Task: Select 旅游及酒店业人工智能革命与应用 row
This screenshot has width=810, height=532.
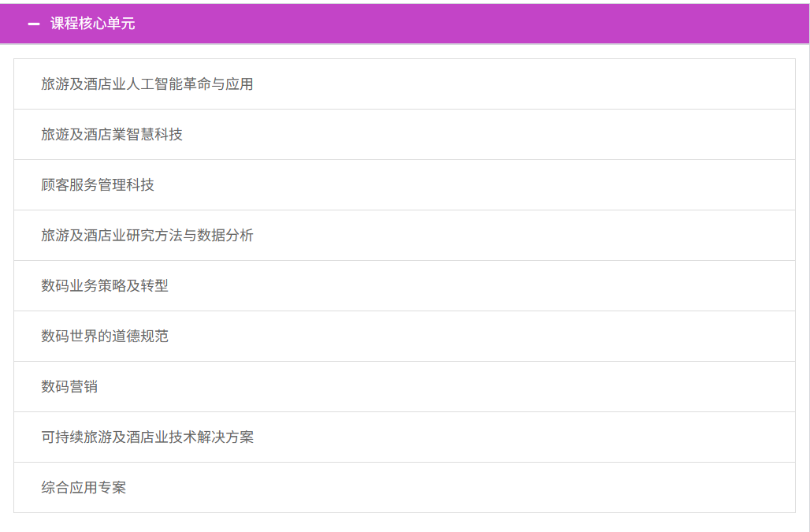Action: (404, 84)
